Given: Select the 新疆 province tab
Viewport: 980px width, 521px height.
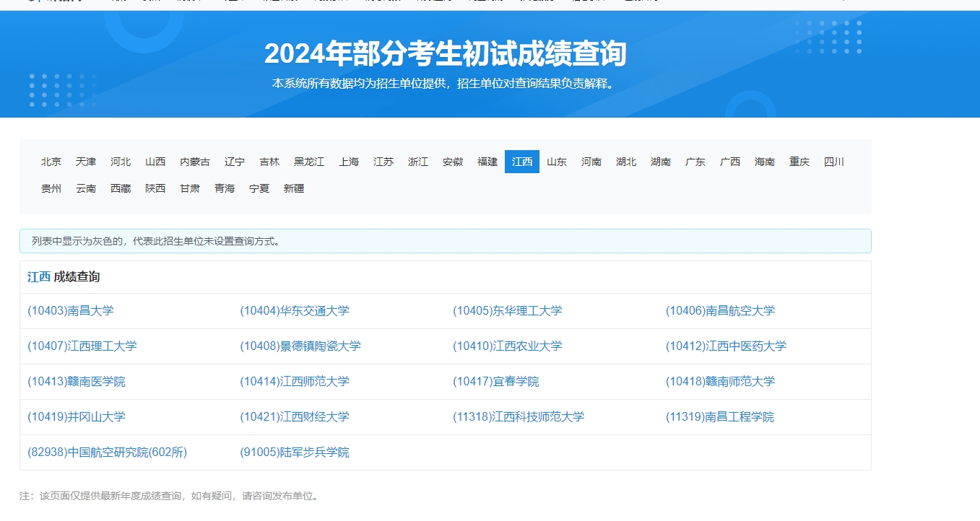Looking at the screenshot, I should pyautogui.click(x=294, y=188).
